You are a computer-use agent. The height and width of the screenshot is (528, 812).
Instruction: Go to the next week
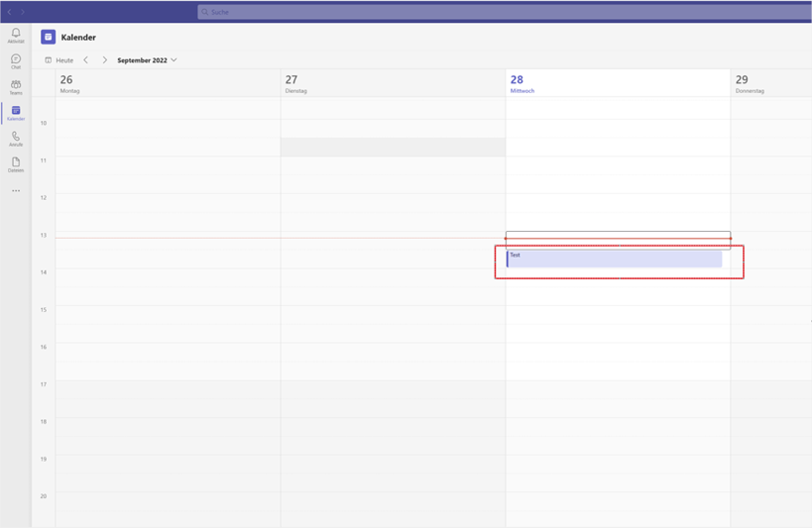pos(105,60)
